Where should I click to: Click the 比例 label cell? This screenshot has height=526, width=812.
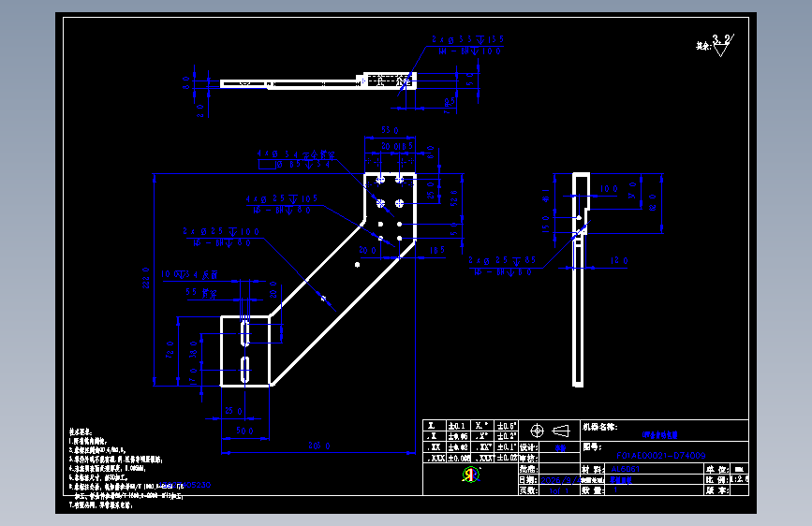coord(717,479)
